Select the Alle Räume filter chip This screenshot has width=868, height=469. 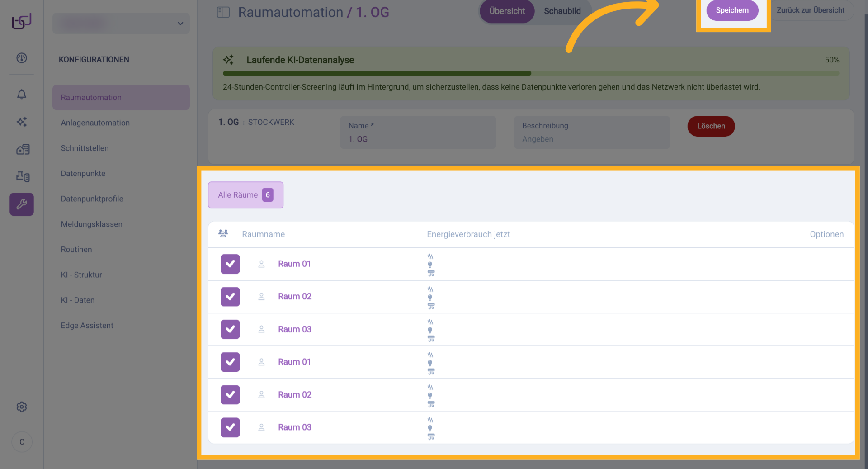[245, 195]
